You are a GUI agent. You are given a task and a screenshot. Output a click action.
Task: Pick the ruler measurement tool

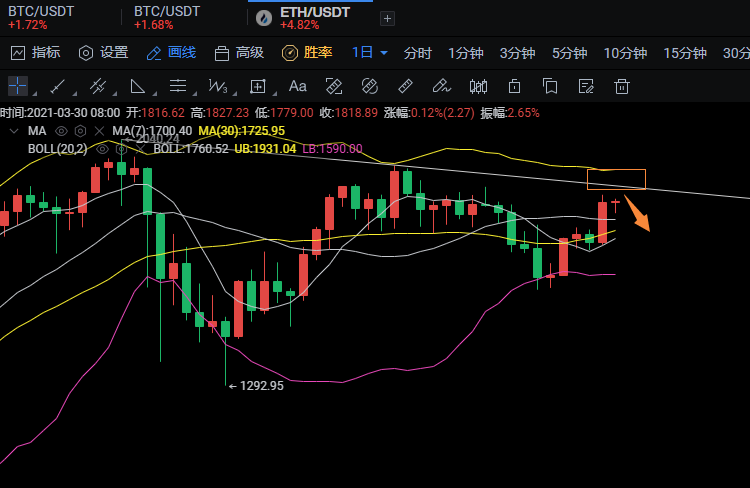point(405,87)
